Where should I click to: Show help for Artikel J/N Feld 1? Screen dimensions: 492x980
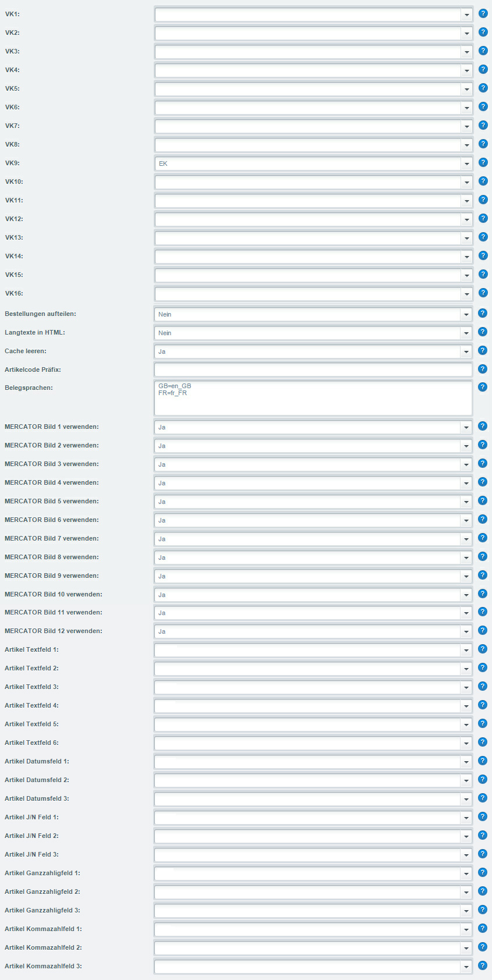tap(483, 816)
